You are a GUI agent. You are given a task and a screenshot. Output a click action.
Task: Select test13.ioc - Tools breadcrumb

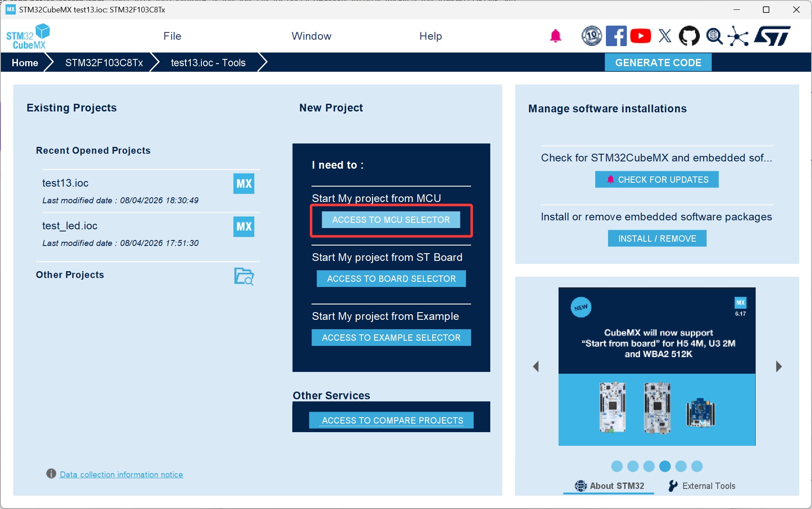point(208,63)
